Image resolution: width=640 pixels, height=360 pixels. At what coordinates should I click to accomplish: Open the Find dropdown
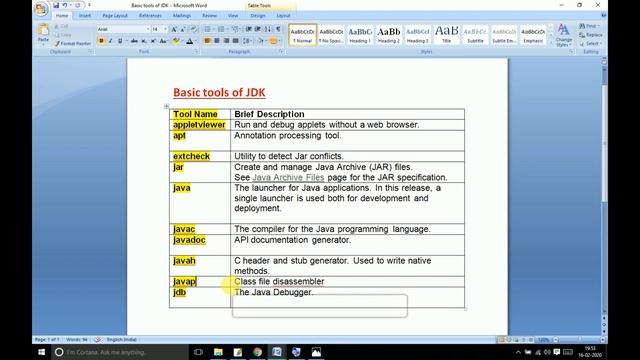[x=589, y=26]
